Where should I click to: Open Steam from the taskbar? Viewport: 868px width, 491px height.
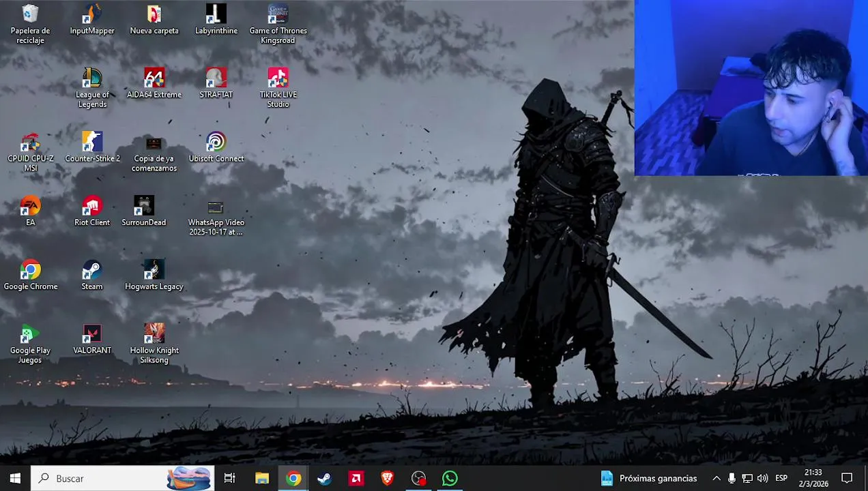325,479
